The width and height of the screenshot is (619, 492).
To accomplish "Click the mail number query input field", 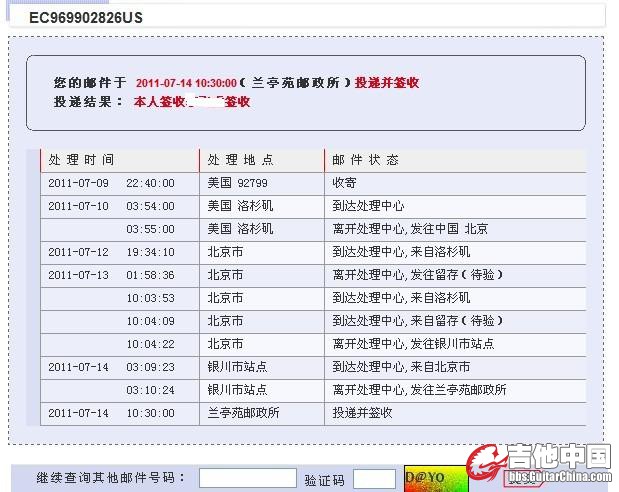I will coord(247,478).
